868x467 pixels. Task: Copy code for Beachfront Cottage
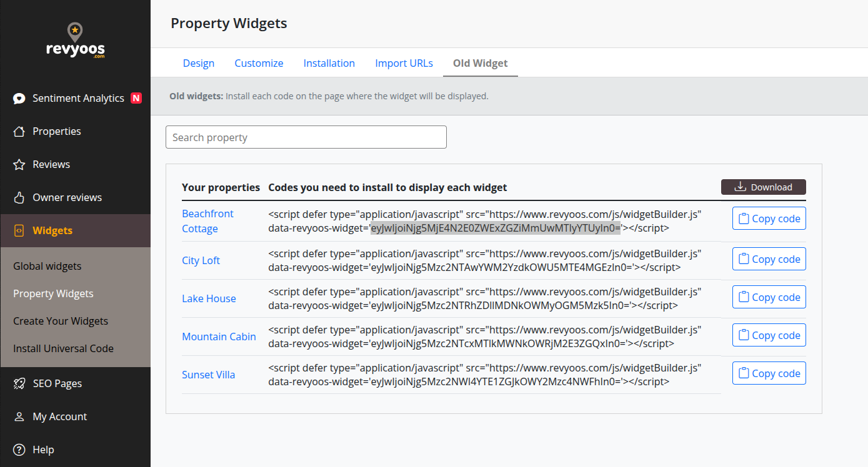coord(769,219)
